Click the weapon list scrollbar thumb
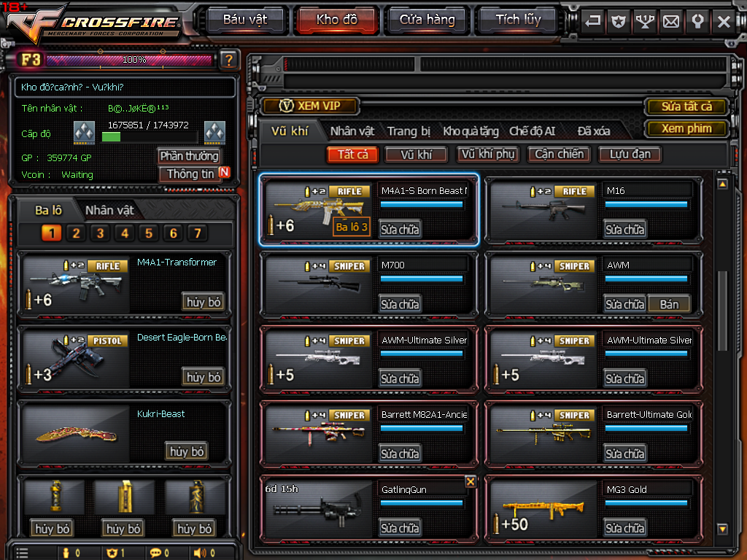 pyautogui.click(x=723, y=311)
